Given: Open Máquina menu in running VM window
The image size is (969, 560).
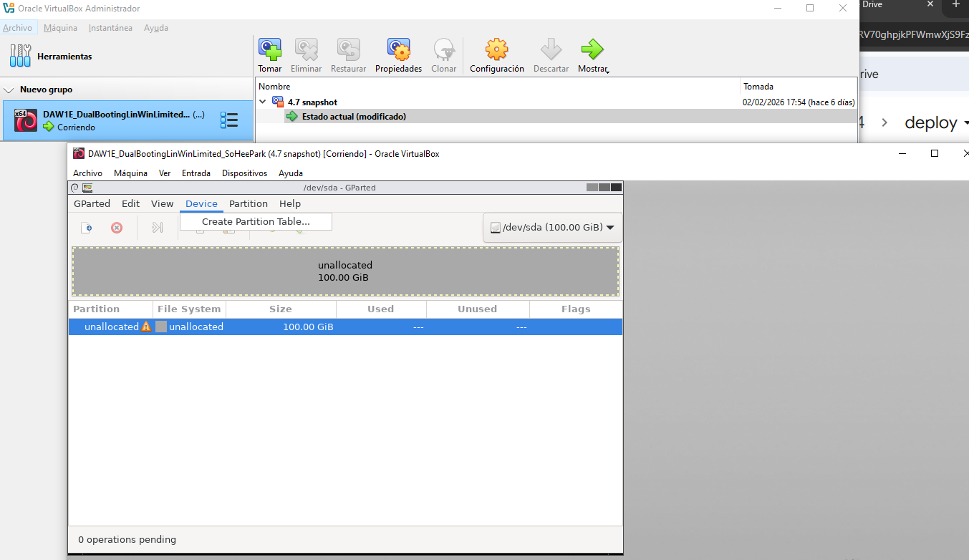Looking at the screenshot, I should [130, 173].
